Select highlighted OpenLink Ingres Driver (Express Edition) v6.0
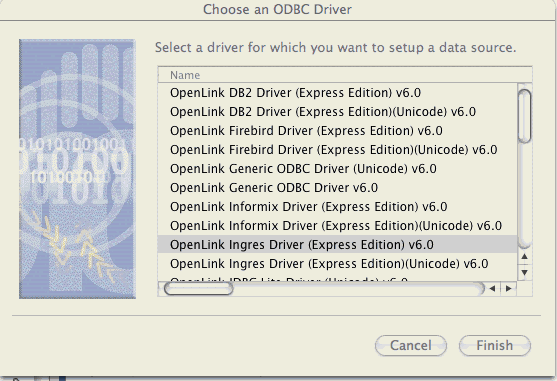 point(337,245)
